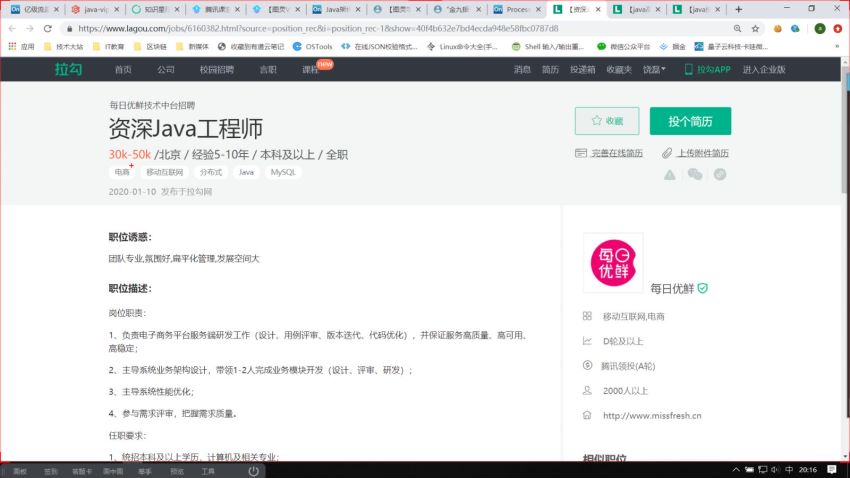Reload the Lagou job page
850x478 pixels.
click(x=48, y=28)
